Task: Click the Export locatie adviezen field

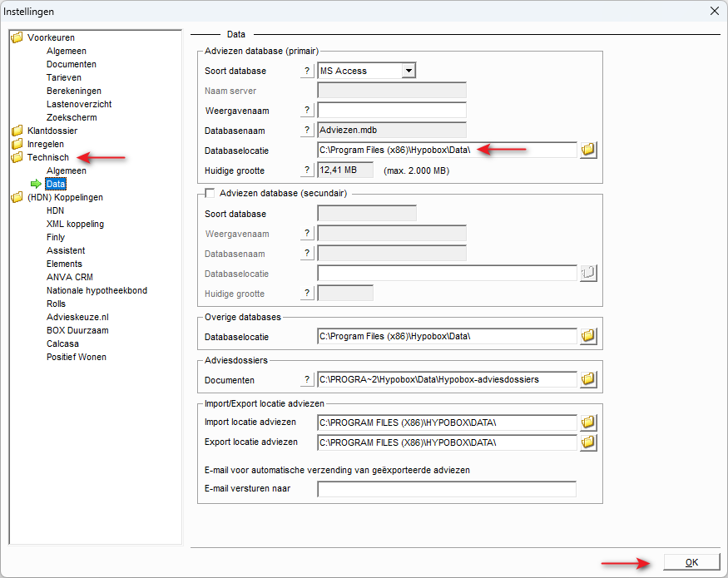Action: tap(447, 442)
